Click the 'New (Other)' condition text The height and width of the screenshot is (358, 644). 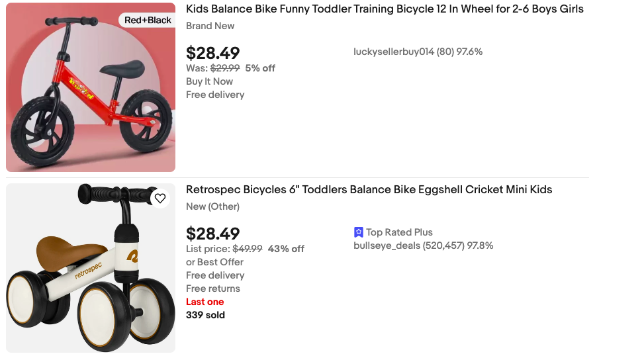212,206
